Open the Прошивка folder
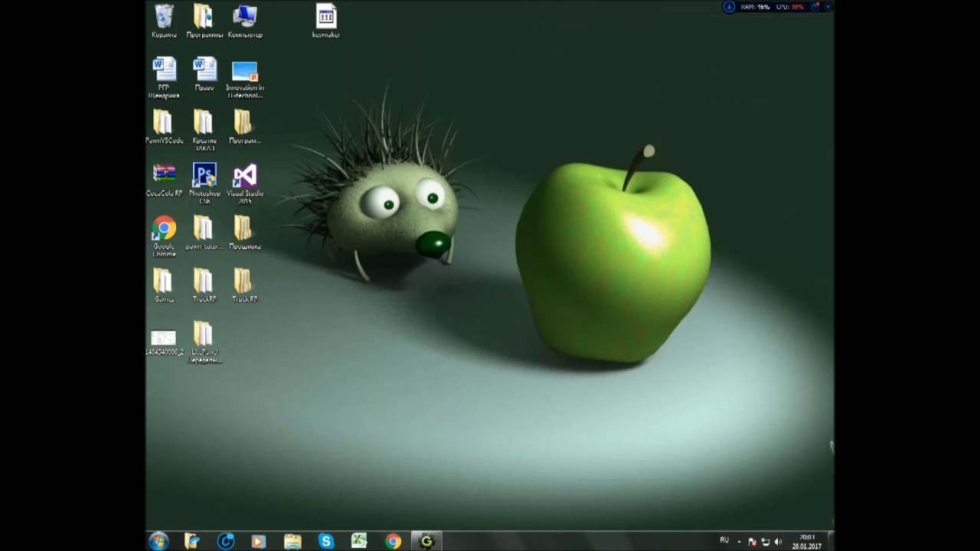The image size is (980, 551). 245,233
